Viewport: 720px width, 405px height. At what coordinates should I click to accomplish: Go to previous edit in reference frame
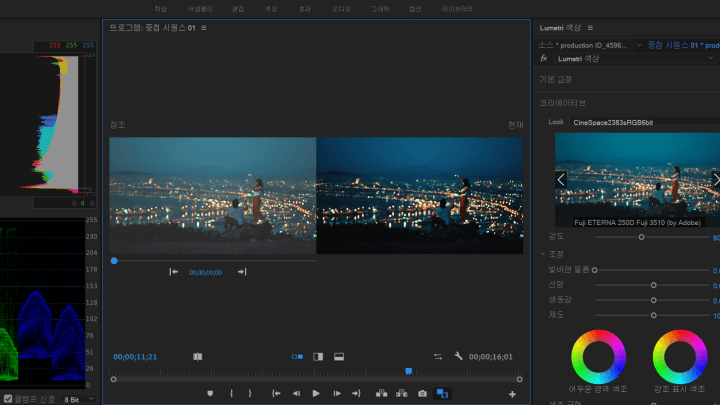[x=174, y=272]
